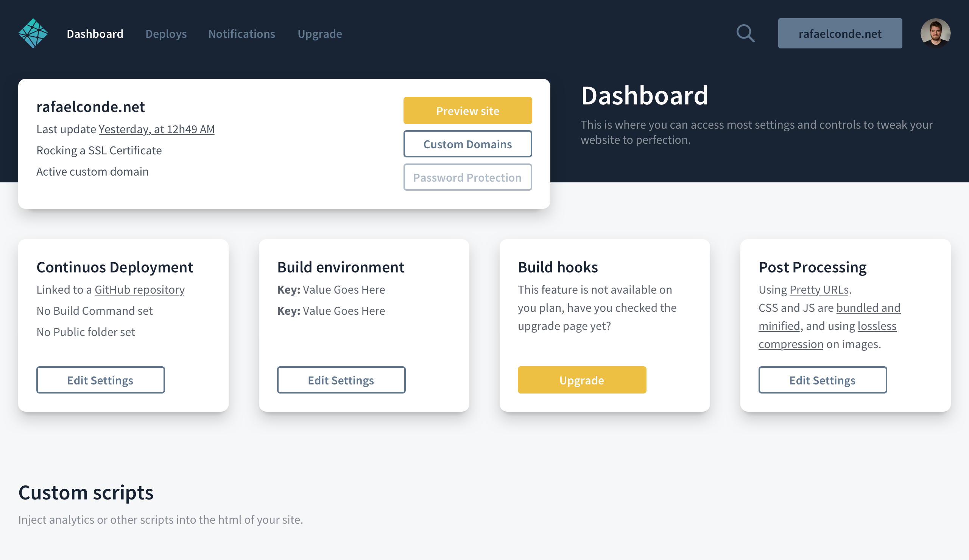Open the search panel
Viewport: 969px width, 560px height.
pyautogui.click(x=745, y=33)
